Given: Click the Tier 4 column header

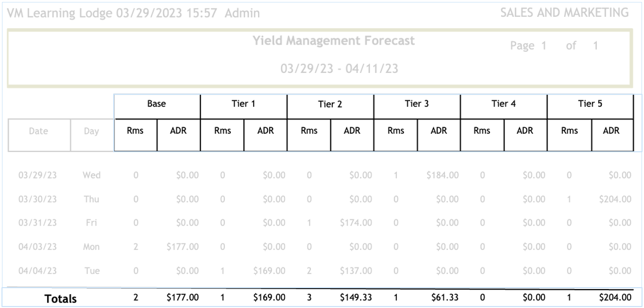Looking at the screenshot, I should [503, 104].
